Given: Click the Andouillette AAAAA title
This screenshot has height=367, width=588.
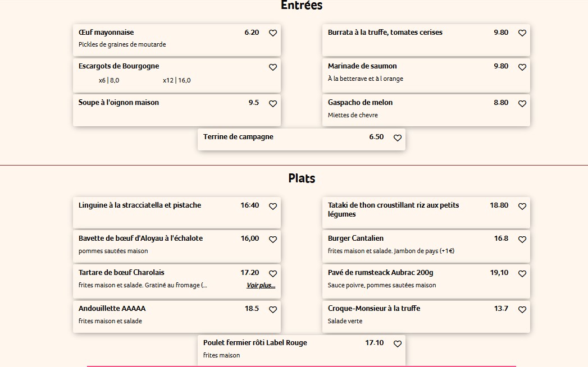Looking at the screenshot, I should [x=112, y=309].
